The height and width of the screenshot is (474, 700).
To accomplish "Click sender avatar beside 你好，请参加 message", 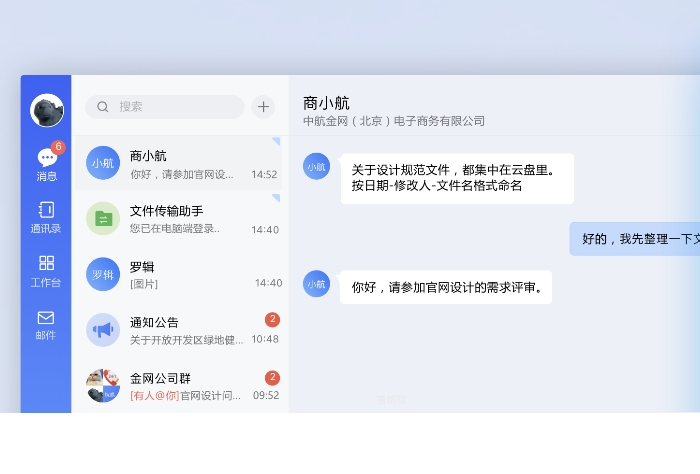I will click(x=317, y=284).
